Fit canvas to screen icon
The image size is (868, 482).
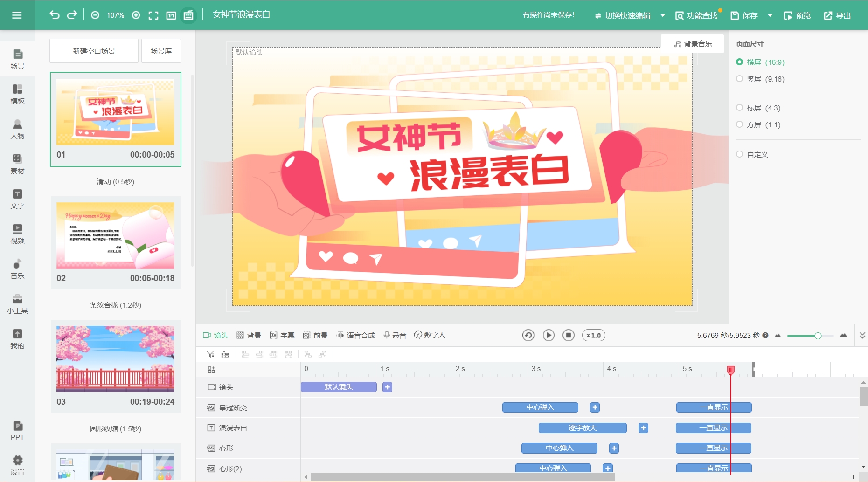click(x=153, y=15)
